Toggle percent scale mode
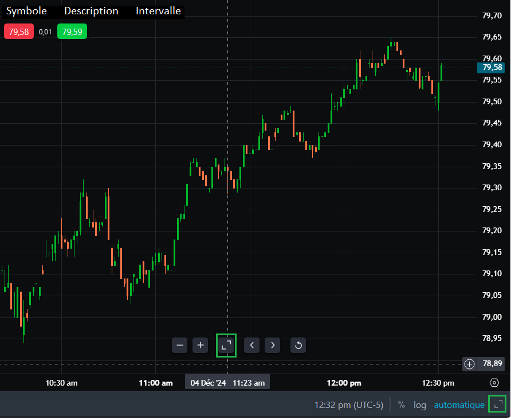 tap(401, 405)
